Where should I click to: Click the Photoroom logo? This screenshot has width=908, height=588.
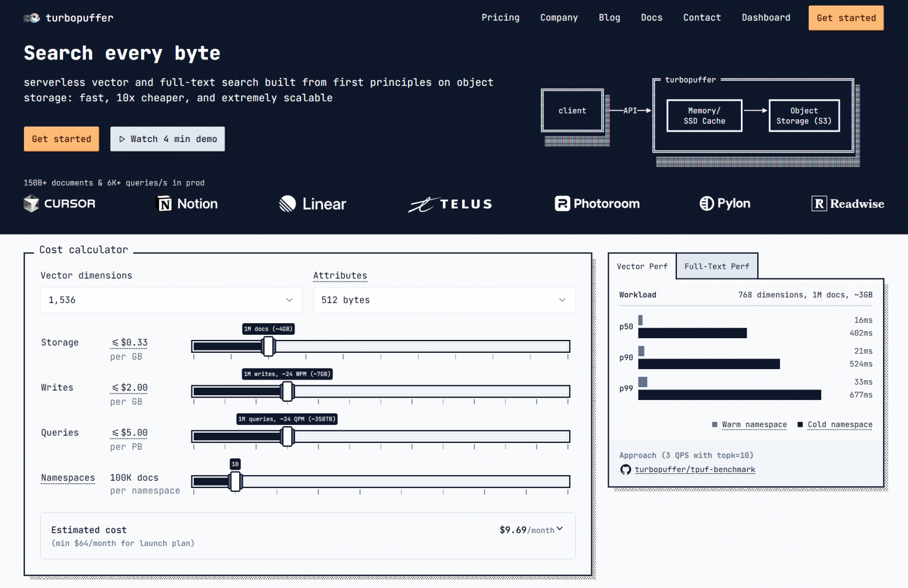coord(597,204)
